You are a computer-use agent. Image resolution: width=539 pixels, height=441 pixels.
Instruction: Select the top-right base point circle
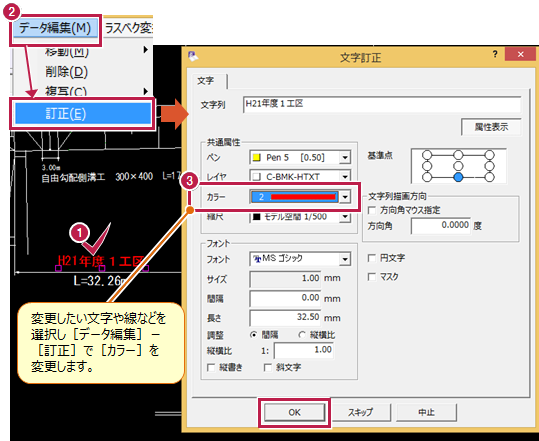click(x=490, y=155)
